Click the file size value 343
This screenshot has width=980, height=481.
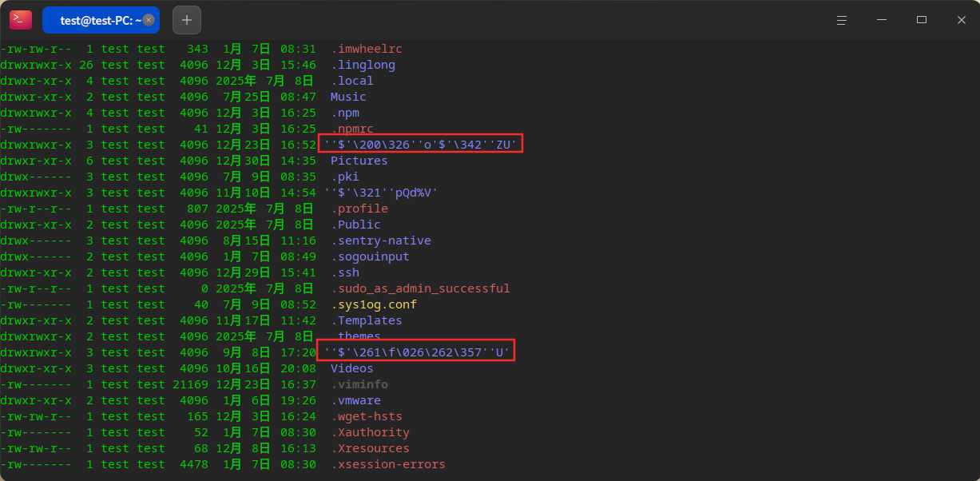pyautogui.click(x=197, y=49)
